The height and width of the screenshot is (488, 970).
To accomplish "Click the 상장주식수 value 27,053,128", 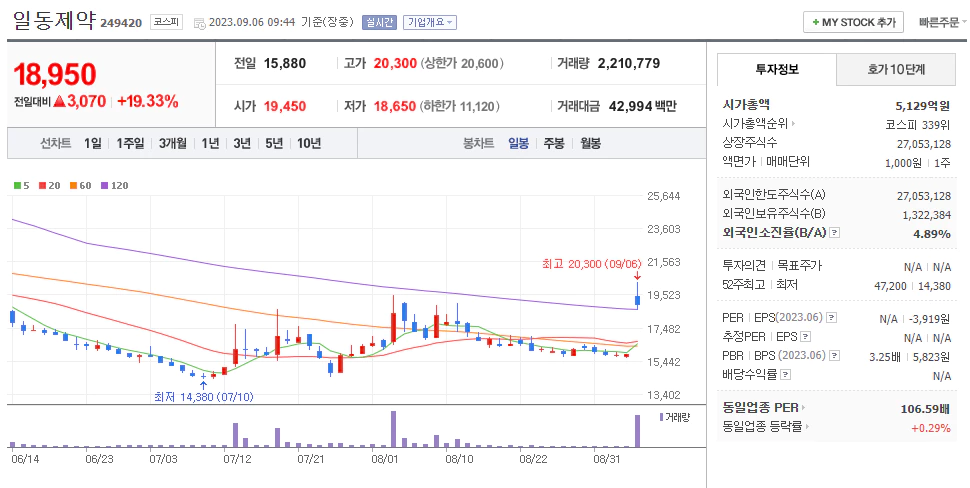I will tap(924, 143).
